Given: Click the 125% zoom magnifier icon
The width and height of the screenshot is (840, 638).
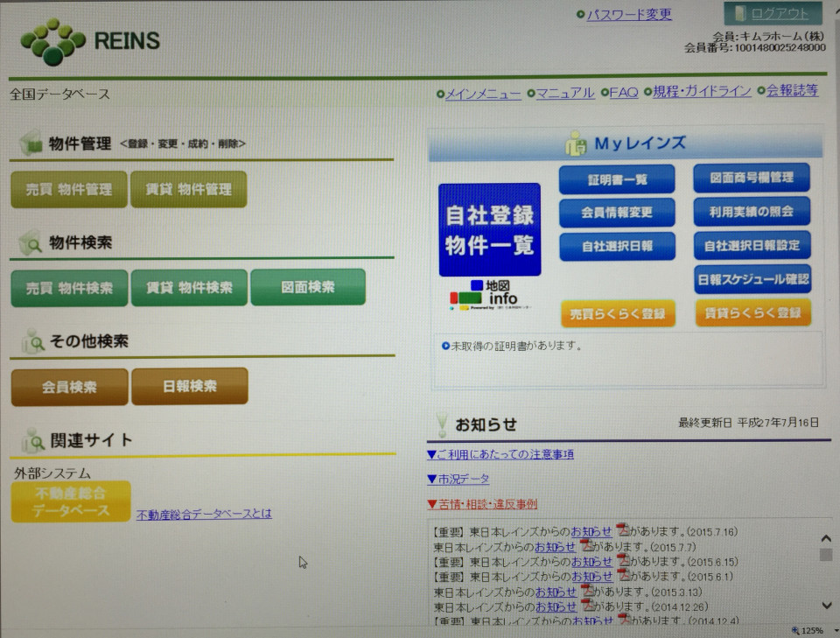Looking at the screenshot, I should pyautogui.click(x=795, y=630).
